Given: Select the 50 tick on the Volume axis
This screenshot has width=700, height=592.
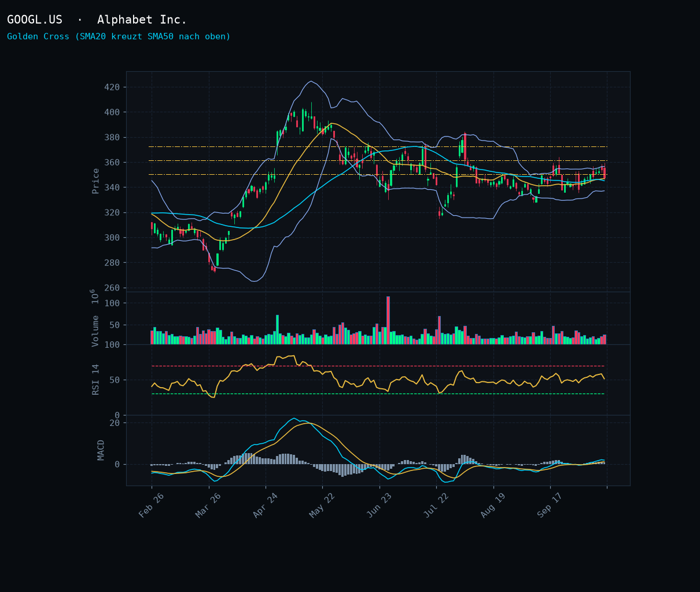Looking at the screenshot, I should (x=115, y=325).
